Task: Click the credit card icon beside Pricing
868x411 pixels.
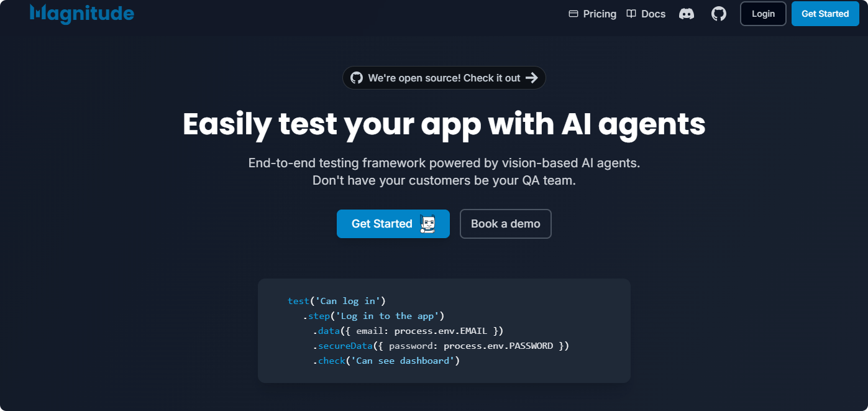Action: 573,14
